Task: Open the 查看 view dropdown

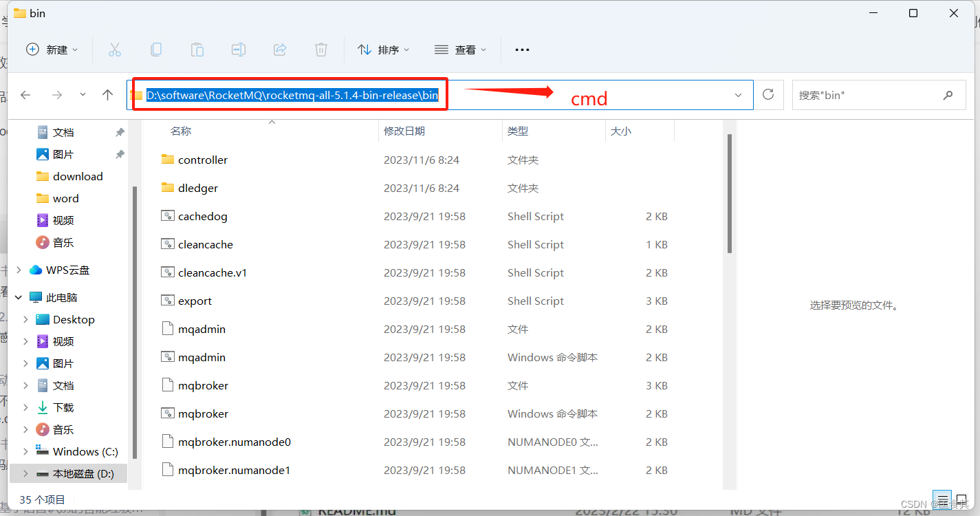Action: [x=461, y=50]
